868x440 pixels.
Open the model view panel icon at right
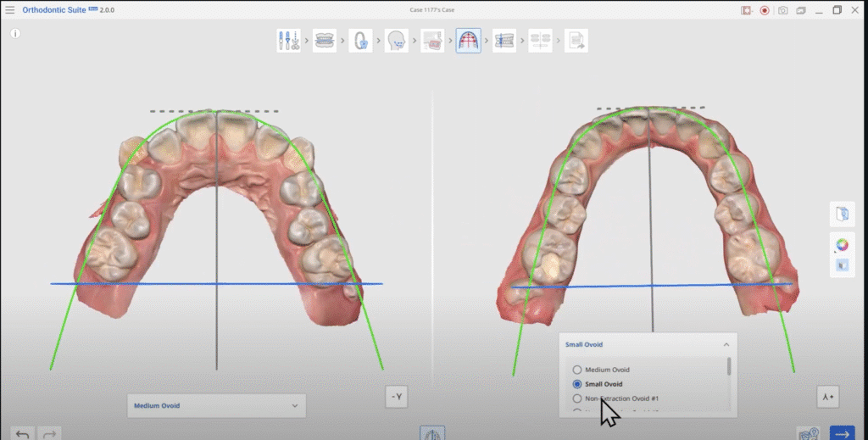point(842,214)
